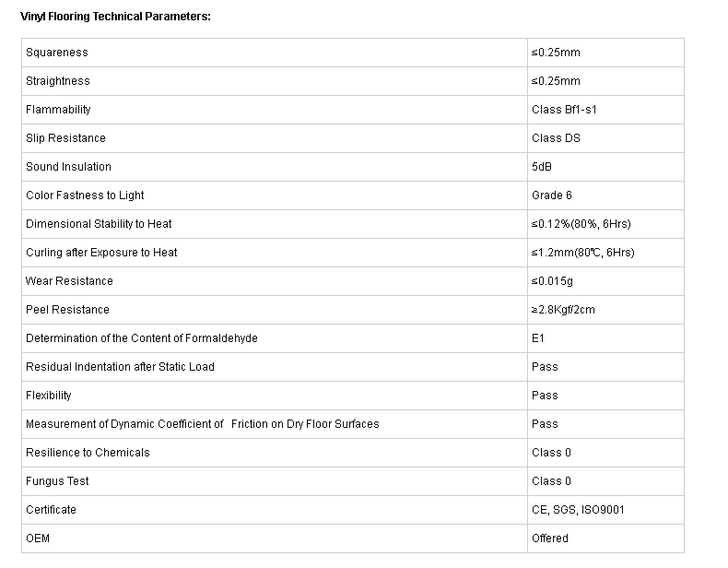Click the 'Vinyl Flooring Technical Parameters' heading
Viewport: 728px width, 568px height.
click(x=115, y=17)
